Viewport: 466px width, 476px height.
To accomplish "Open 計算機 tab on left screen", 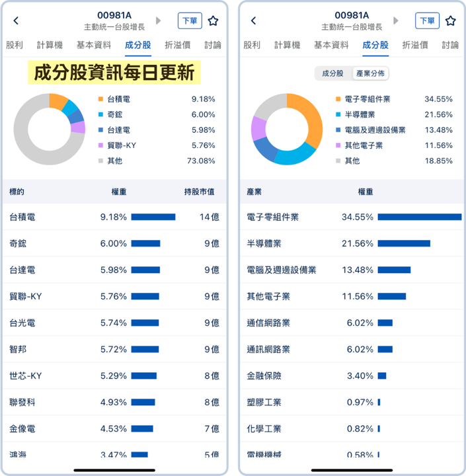I will pyautogui.click(x=50, y=45).
